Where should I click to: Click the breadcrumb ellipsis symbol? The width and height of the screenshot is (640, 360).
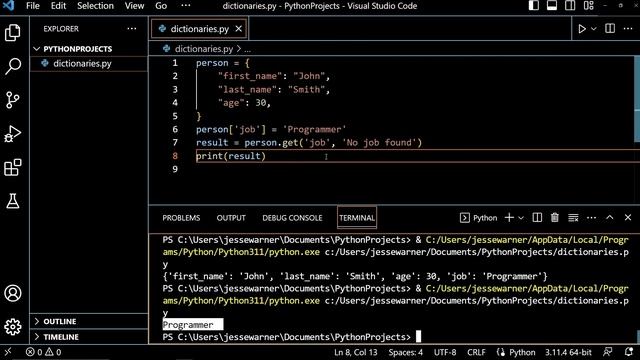(x=247, y=49)
